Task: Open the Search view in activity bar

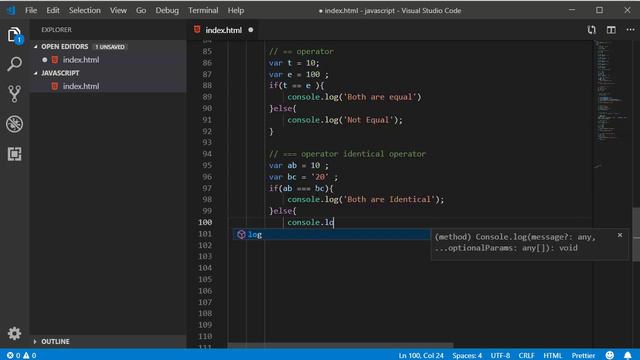Action: 14,64
